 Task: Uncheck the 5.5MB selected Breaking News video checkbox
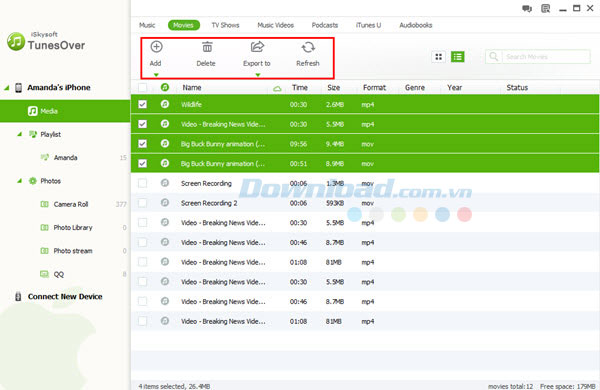[x=142, y=124]
